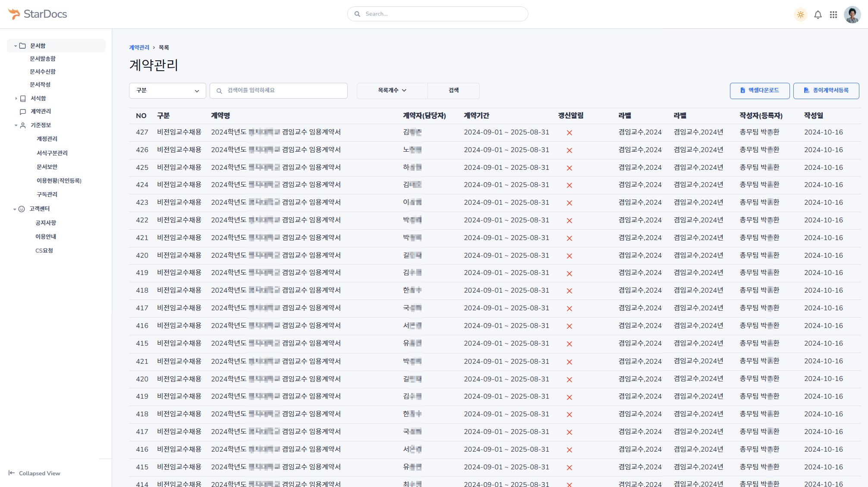
Task: Open 서식구분관리 in sidebar
Action: 52,153
